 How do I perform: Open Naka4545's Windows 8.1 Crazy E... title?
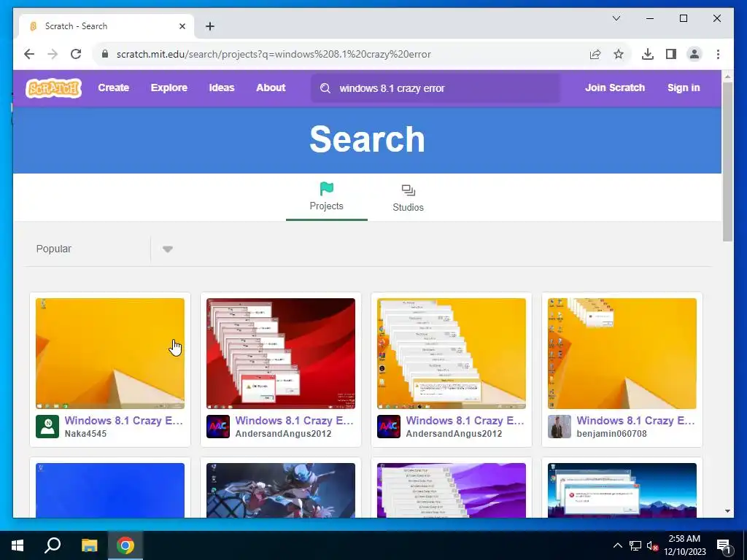point(124,421)
